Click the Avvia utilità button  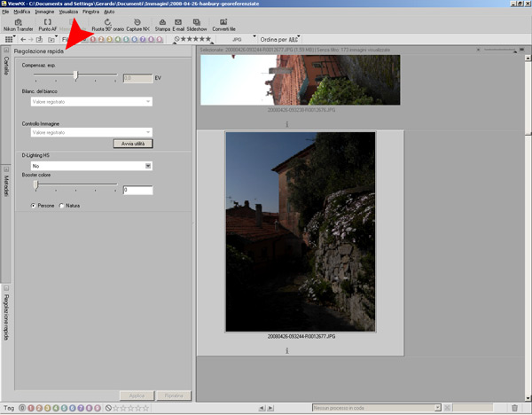click(x=133, y=144)
